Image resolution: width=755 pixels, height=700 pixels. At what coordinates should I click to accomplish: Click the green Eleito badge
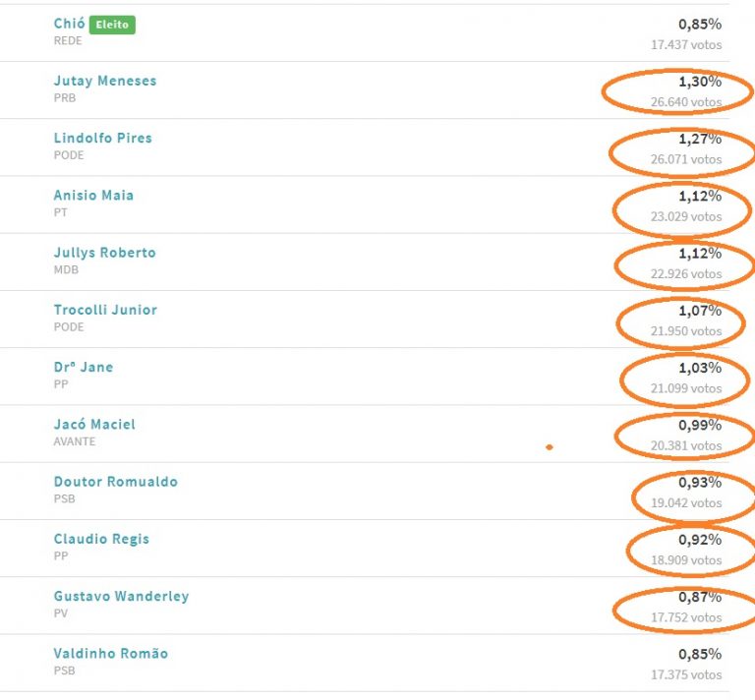(112, 25)
